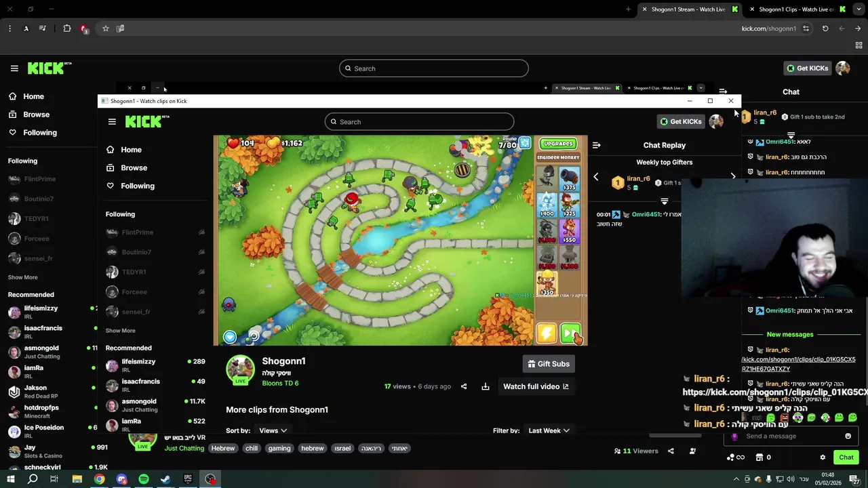This screenshot has height=488, width=868.
Task: Play the Bloons TD 6 clip video
Action: 400,240
